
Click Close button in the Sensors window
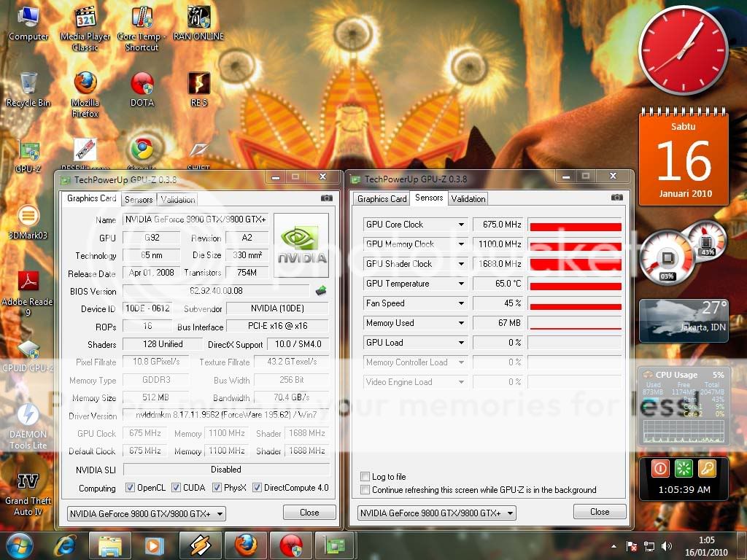point(600,511)
